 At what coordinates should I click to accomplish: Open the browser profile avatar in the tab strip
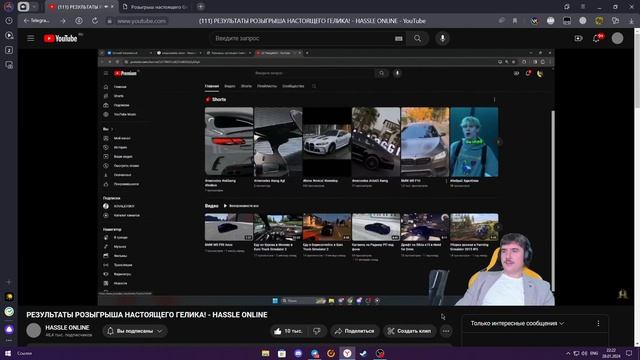(8, 7)
